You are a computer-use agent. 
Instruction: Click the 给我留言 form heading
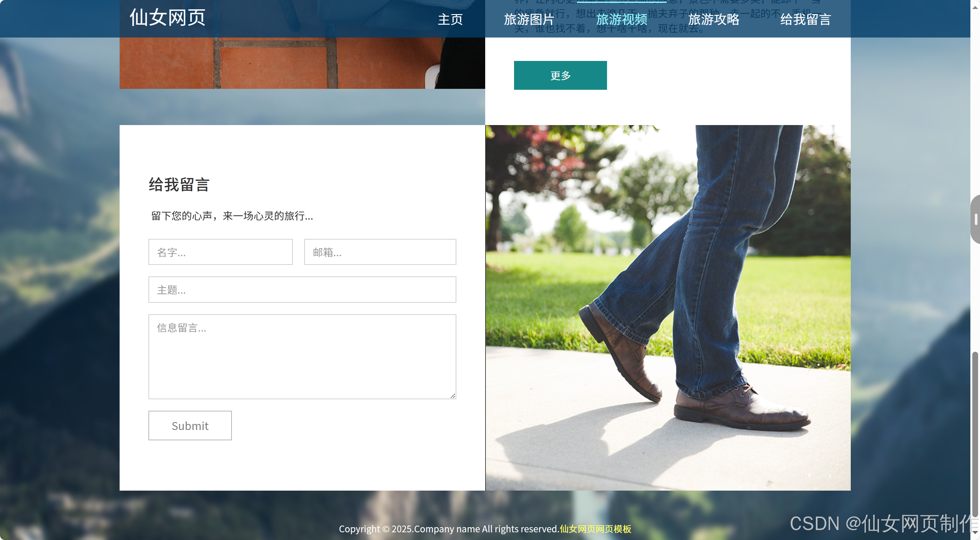(179, 185)
